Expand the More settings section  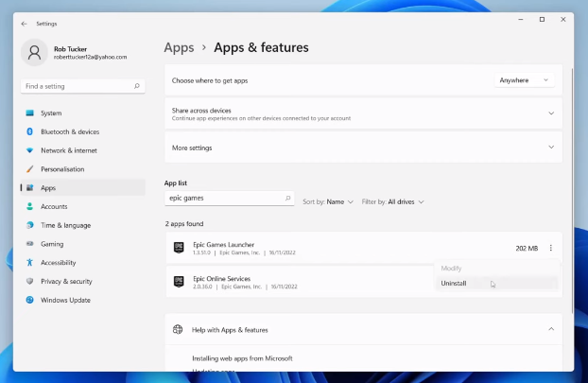point(551,147)
